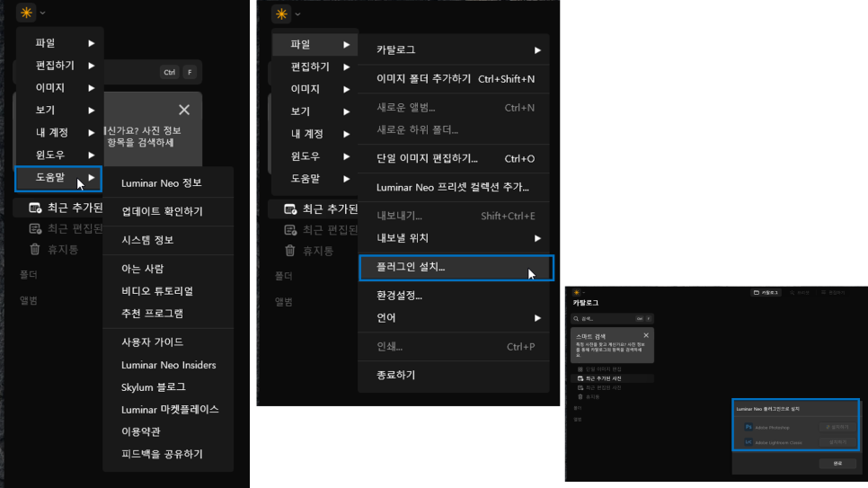Open Luminar 마켓플레이스
868x488 pixels.
click(168, 409)
